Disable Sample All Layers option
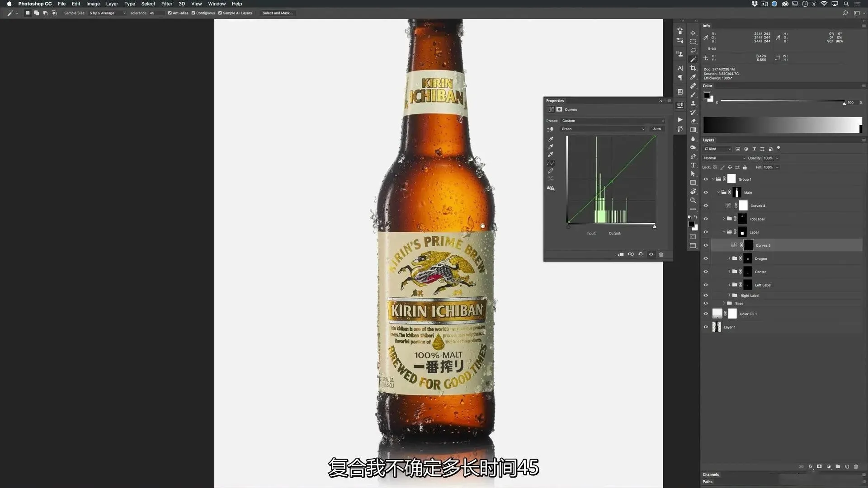868x488 pixels. 220,13
